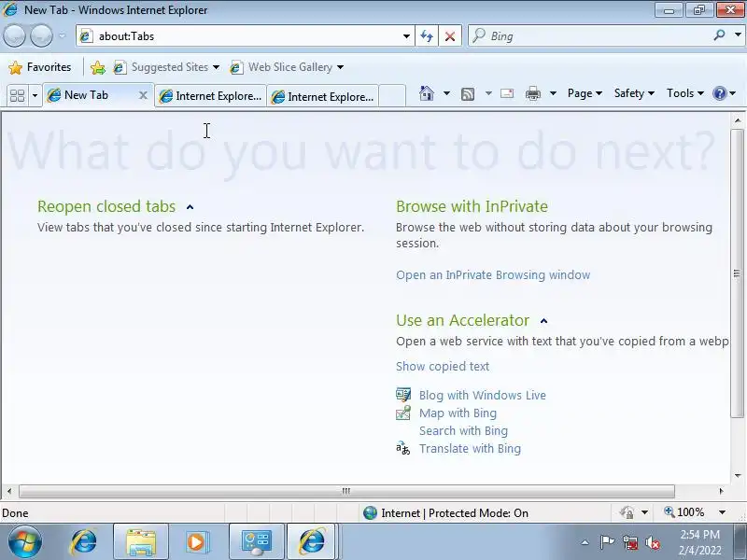Click Show copied text link
This screenshot has width=747, height=560.
pos(443,366)
